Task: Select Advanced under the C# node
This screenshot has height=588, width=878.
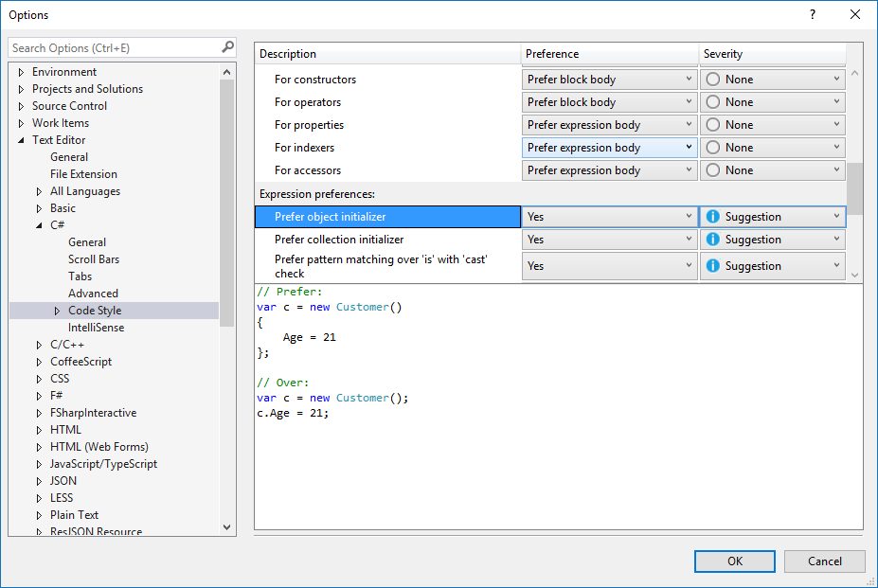Action: click(x=93, y=294)
